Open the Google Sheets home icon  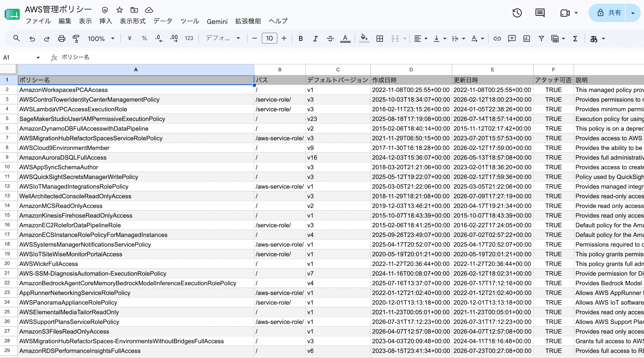click(x=13, y=14)
